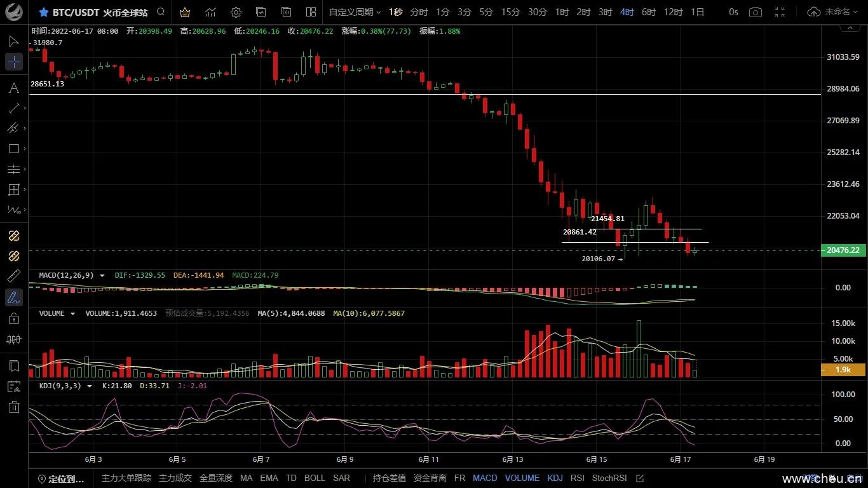The height and width of the screenshot is (488, 868).
Task: Search symbol with the magnifier icon
Action: [x=161, y=12]
